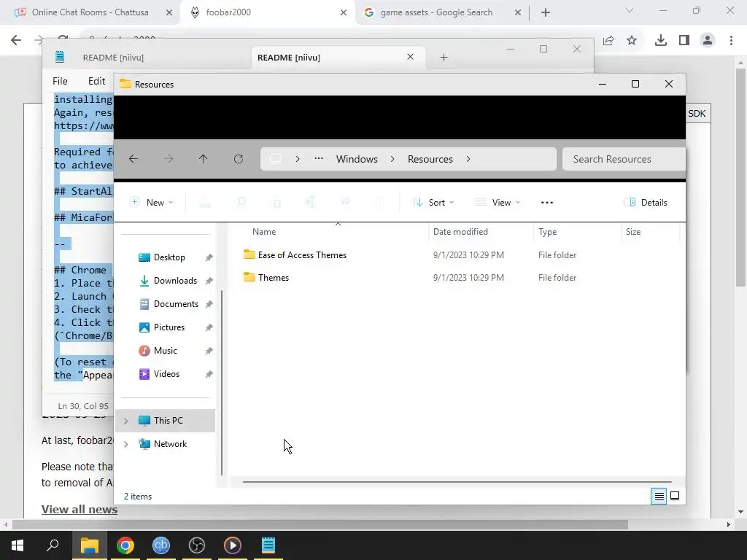The width and height of the screenshot is (747, 560).
Task: Share this page from Chrome toolbar
Action: (608, 41)
